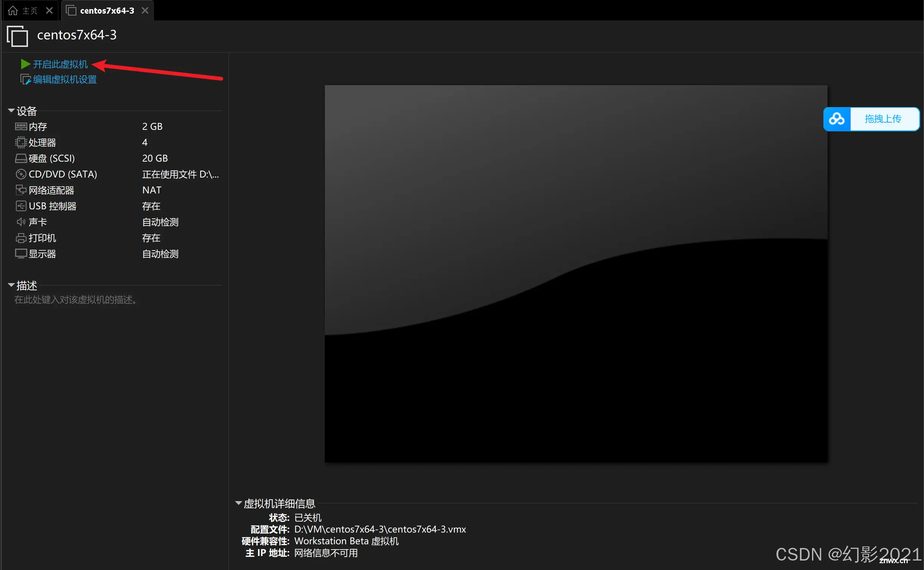
Task: Click the NAT network value
Action: [x=152, y=190]
